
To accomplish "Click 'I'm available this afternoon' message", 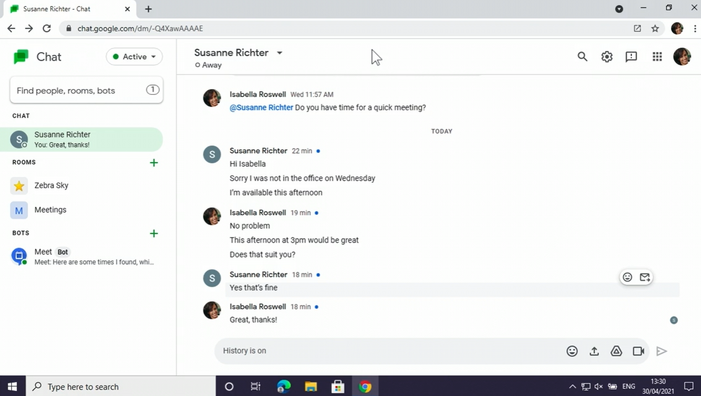I will click(276, 193).
